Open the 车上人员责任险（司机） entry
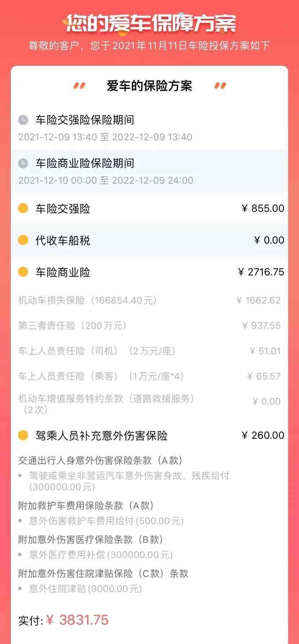This screenshot has width=299, height=644. coord(97,351)
